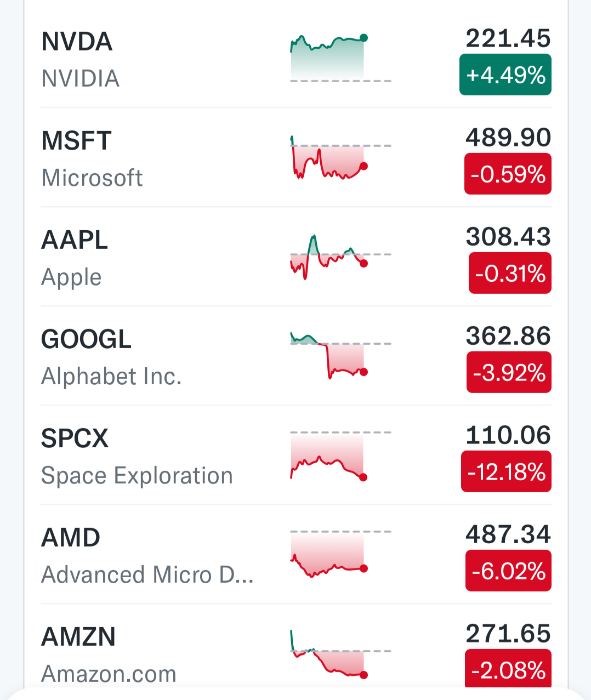The height and width of the screenshot is (700, 591).
Task: View the AAPL mini price chart
Action: 340,257
